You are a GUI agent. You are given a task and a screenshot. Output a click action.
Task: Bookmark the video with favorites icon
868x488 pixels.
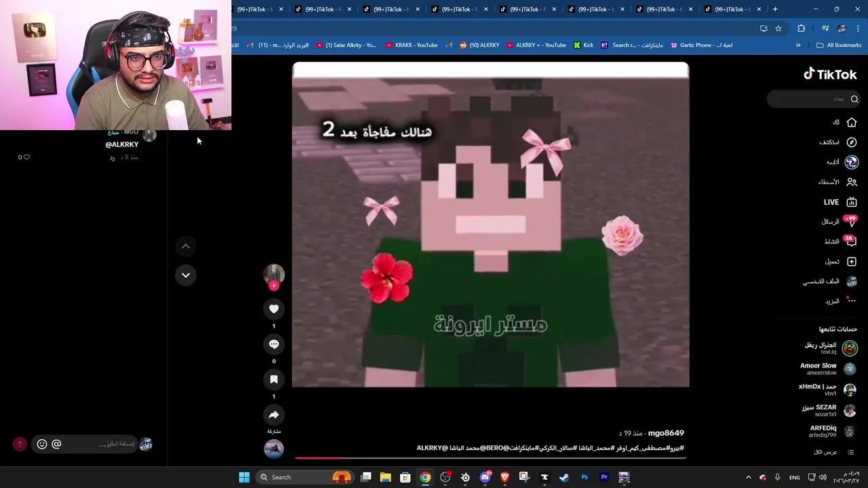274,380
